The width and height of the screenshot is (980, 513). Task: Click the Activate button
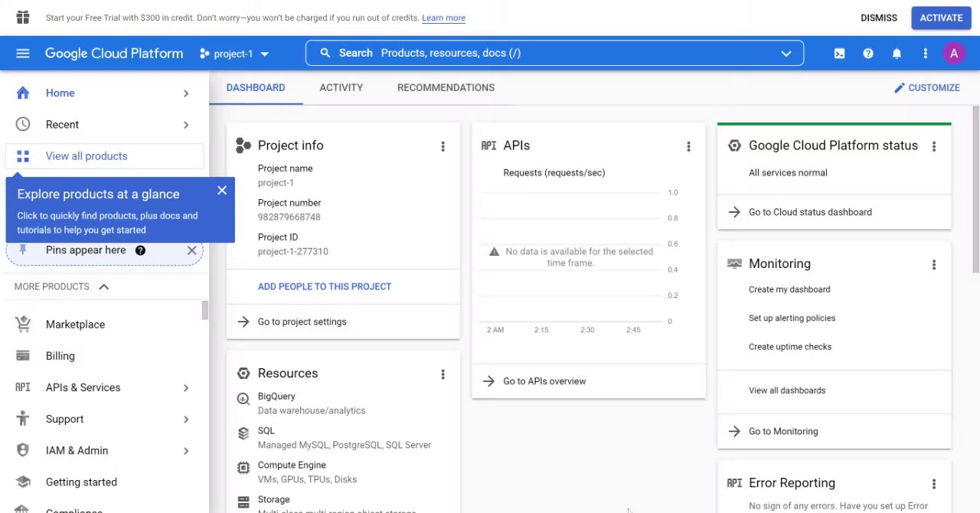[x=941, y=18]
